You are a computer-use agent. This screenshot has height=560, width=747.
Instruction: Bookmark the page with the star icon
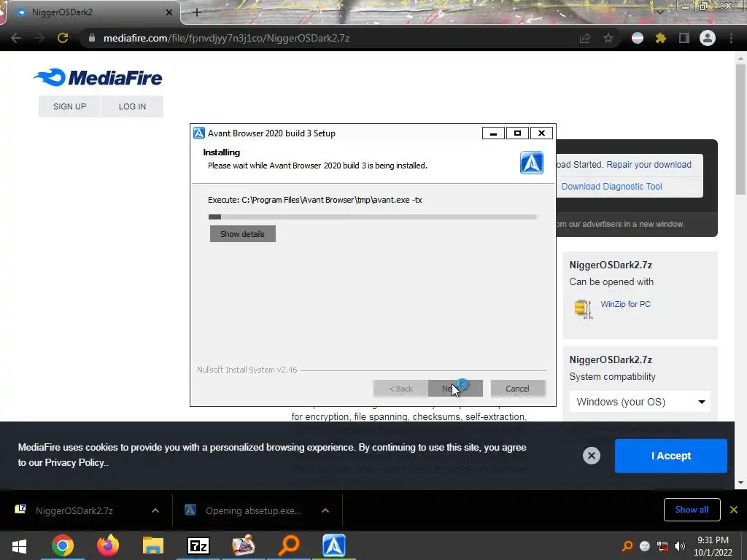[608, 38]
